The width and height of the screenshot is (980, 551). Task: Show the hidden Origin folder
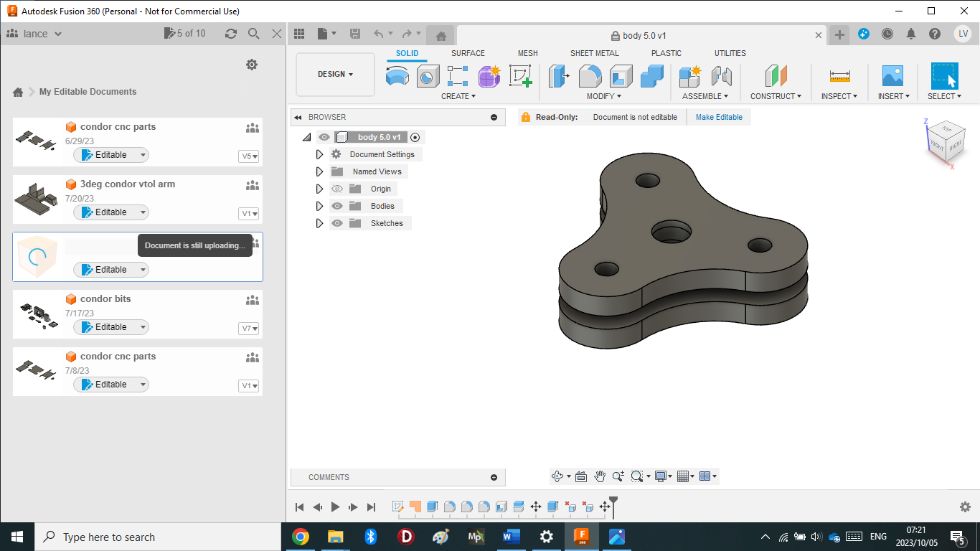[337, 189]
